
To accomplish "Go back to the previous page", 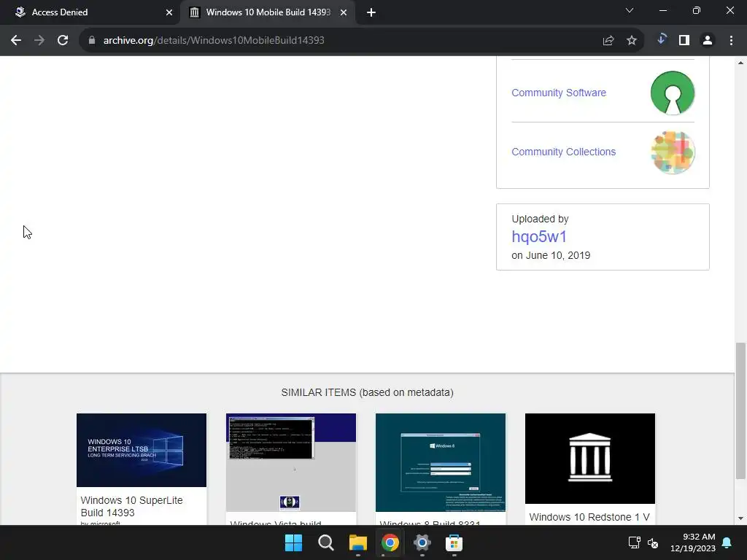I will click(16, 41).
